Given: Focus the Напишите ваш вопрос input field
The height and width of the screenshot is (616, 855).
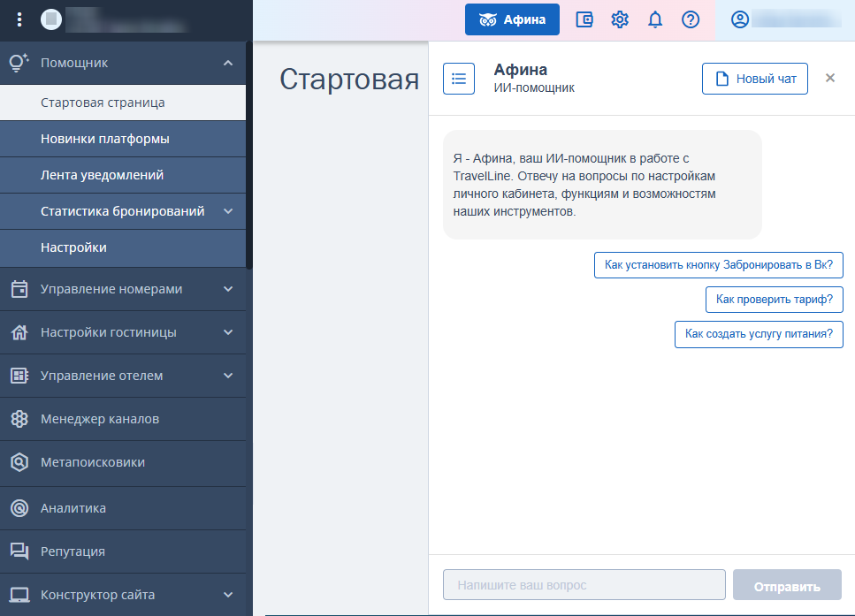Looking at the screenshot, I should coord(584,585).
